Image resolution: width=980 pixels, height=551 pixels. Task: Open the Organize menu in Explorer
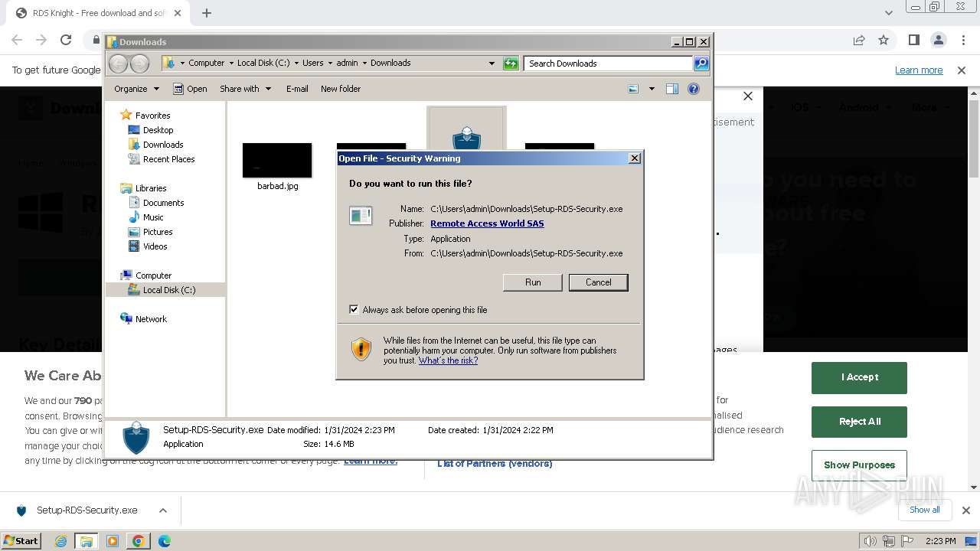pyautogui.click(x=136, y=89)
